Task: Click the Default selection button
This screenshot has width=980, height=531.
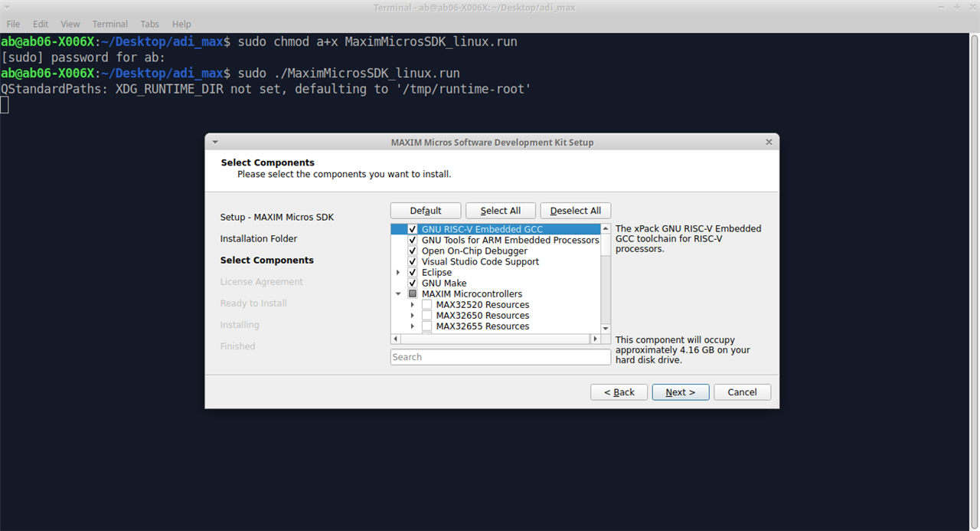Action: tap(426, 211)
